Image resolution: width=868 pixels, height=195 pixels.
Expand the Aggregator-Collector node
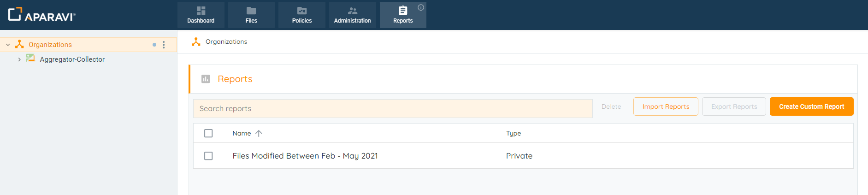[x=19, y=59]
